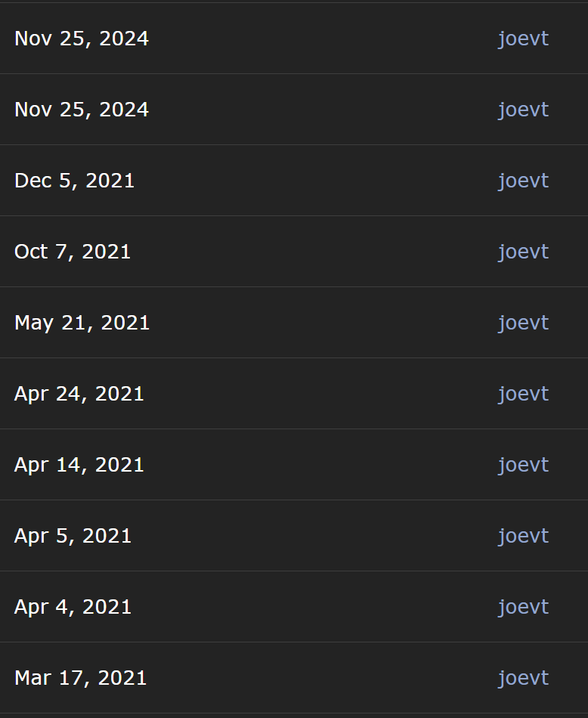This screenshot has width=588, height=718.
Task: Select the Apr 5, 2021 date
Action: (73, 536)
